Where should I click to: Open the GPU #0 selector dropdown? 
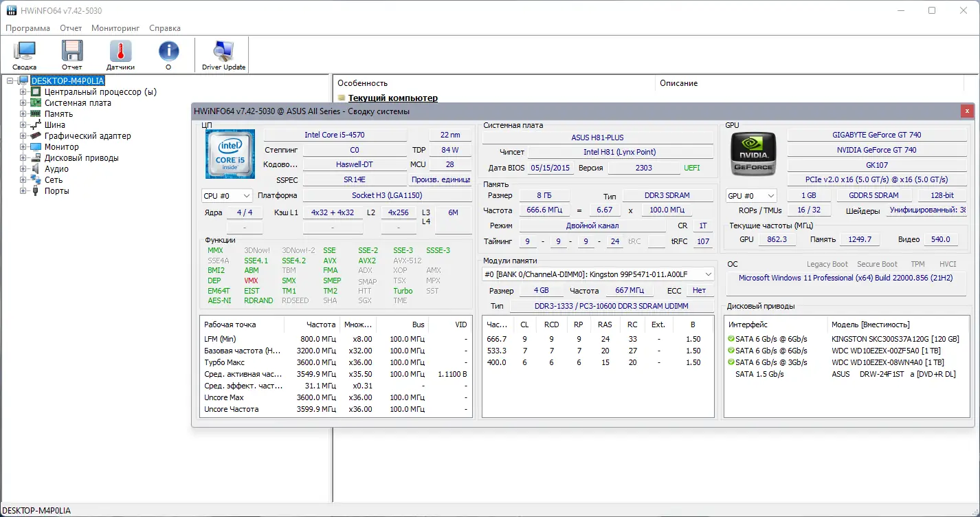click(x=751, y=196)
